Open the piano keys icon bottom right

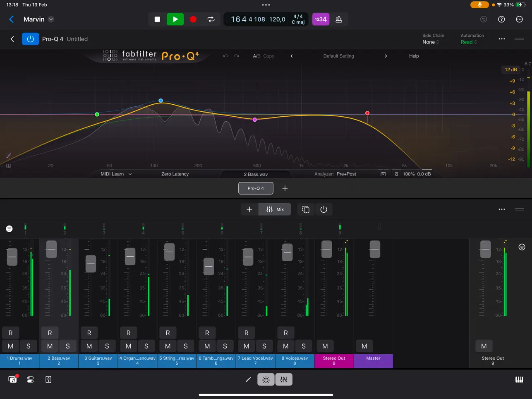click(519, 379)
